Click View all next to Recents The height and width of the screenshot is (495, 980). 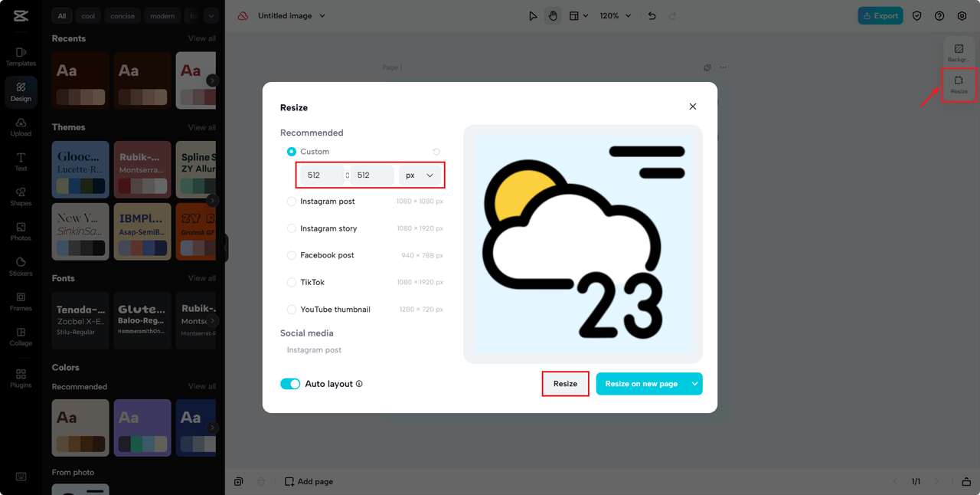tap(202, 38)
